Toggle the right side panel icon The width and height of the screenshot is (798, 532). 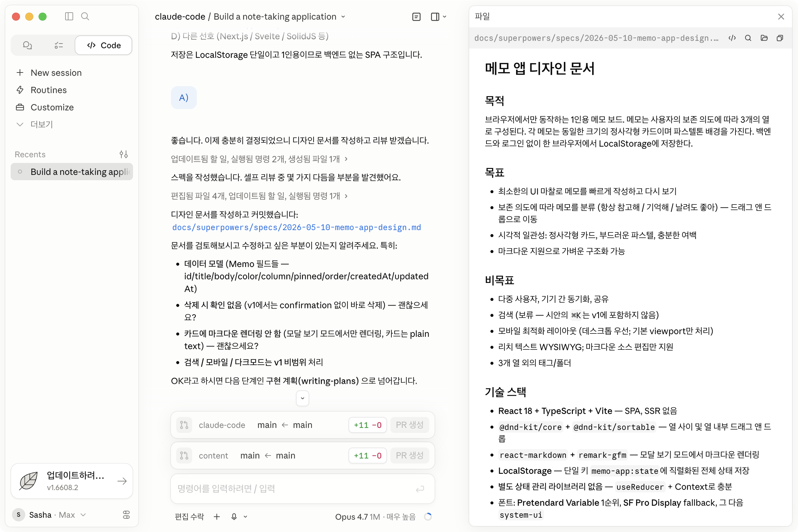(x=435, y=17)
